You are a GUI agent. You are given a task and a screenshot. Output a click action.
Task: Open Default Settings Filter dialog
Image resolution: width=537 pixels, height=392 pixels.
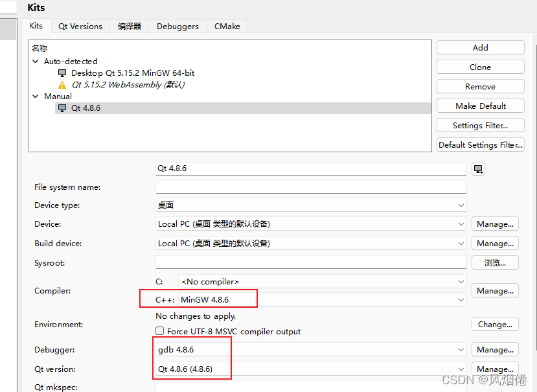tap(481, 145)
